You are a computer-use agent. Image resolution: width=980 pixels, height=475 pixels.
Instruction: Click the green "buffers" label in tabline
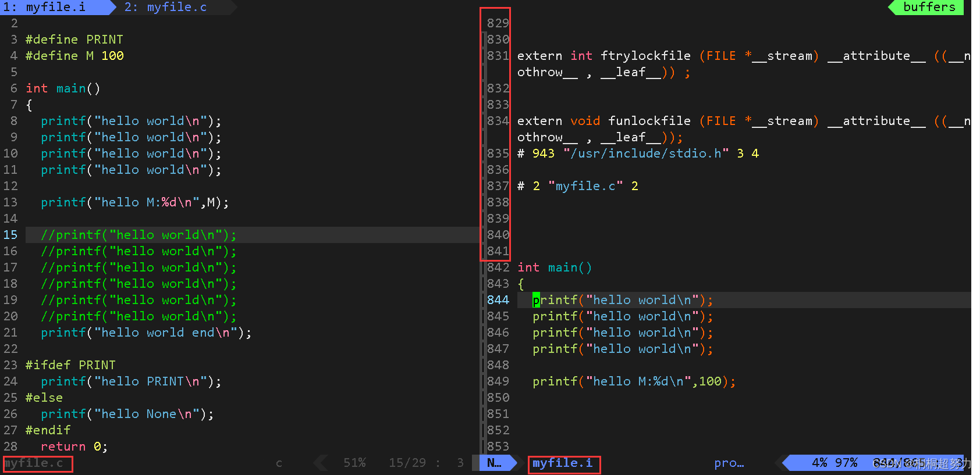929,7
